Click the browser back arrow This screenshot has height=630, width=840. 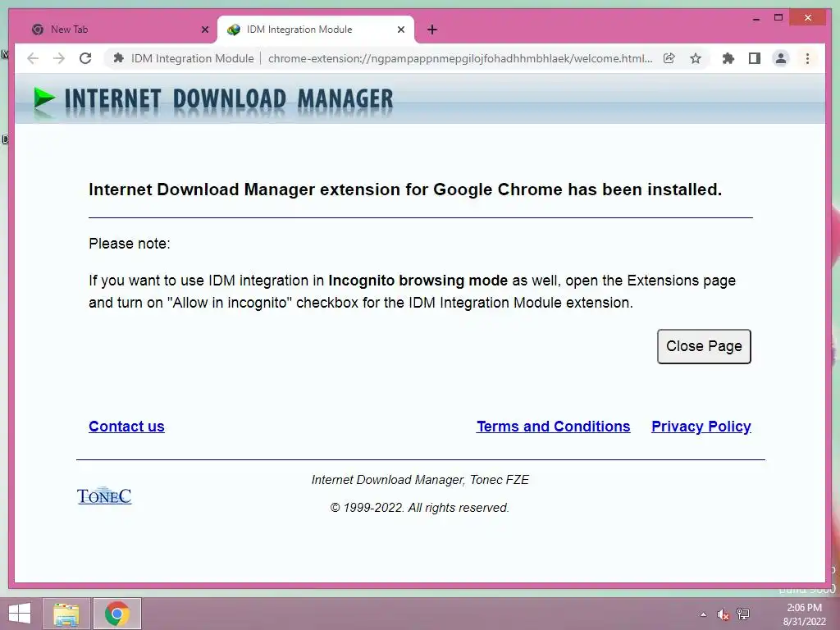click(x=33, y=58)
